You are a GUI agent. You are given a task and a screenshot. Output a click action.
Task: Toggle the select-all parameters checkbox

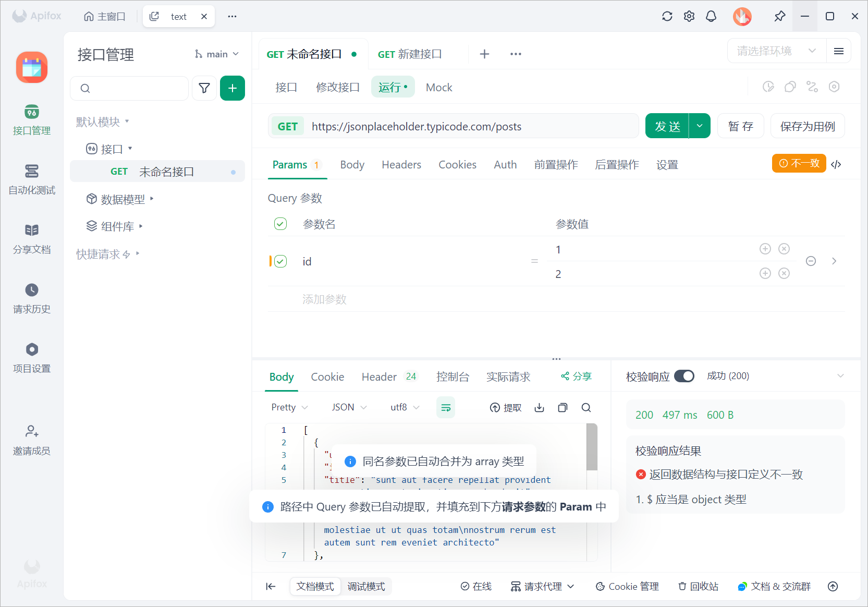[x=280, y=224]
